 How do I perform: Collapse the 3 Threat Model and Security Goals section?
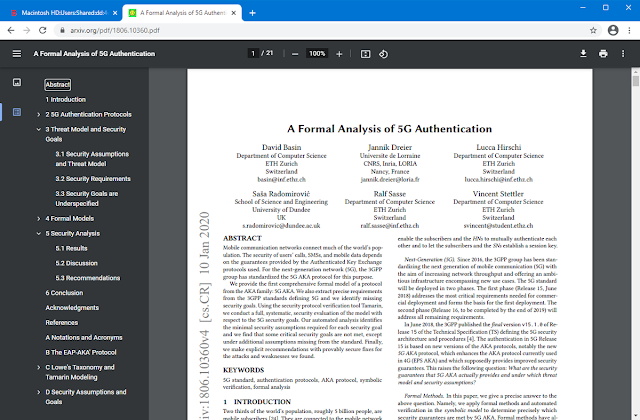pyautogui.click(x=39, y=129)
